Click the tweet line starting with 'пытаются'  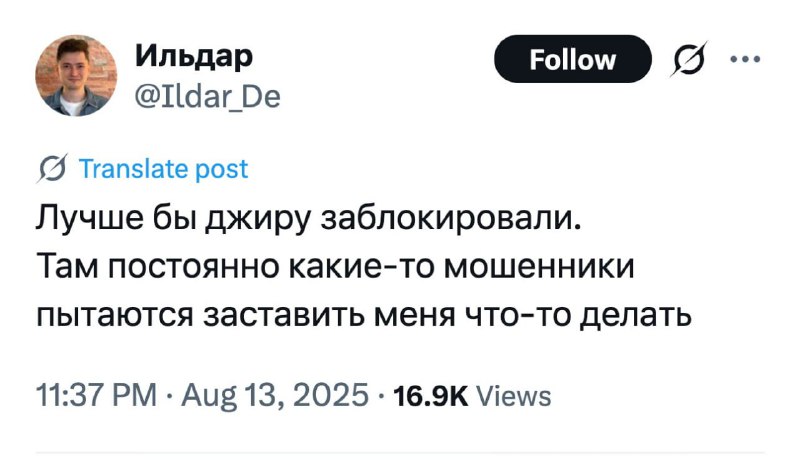tap(363, 315)
